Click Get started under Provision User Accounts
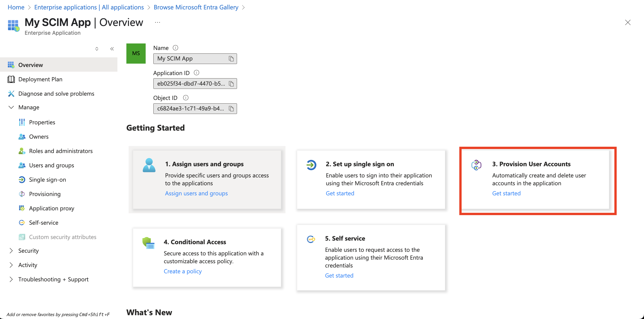The image size is (644, 319). pos(506,193)
